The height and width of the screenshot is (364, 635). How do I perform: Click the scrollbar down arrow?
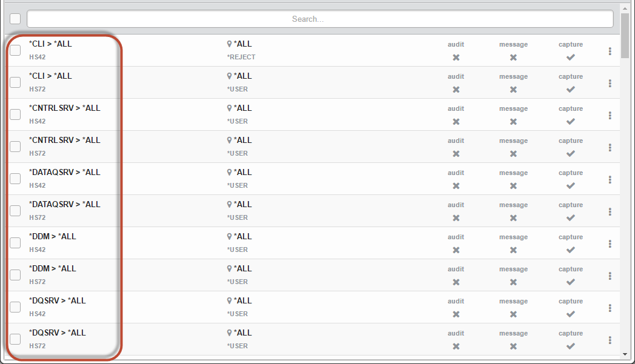tap(625, 354)
